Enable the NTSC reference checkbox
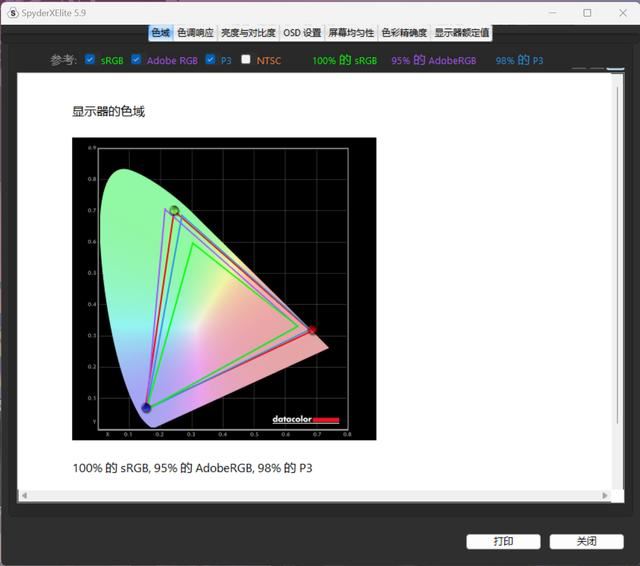 246,60
